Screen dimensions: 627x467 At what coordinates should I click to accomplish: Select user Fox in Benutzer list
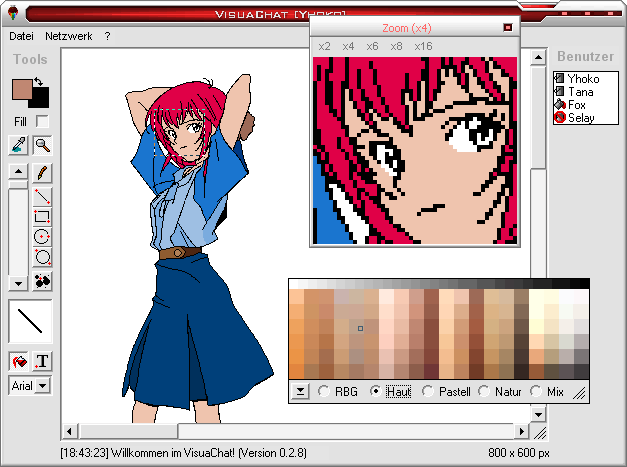pos(578,104)
